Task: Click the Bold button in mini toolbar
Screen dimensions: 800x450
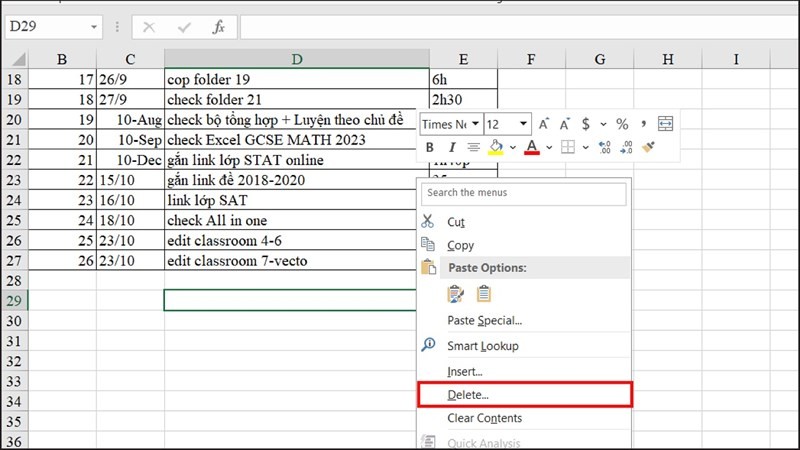Action: click(430, 147)
